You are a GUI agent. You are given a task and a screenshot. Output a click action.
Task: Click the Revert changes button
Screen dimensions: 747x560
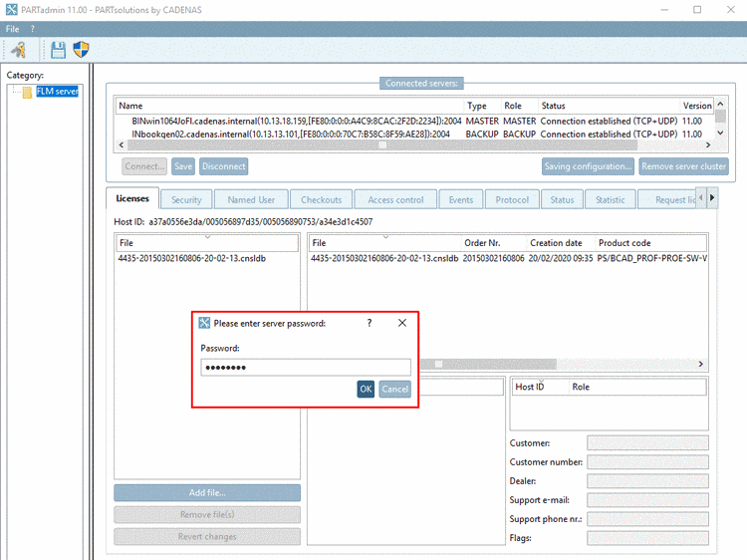207,537
